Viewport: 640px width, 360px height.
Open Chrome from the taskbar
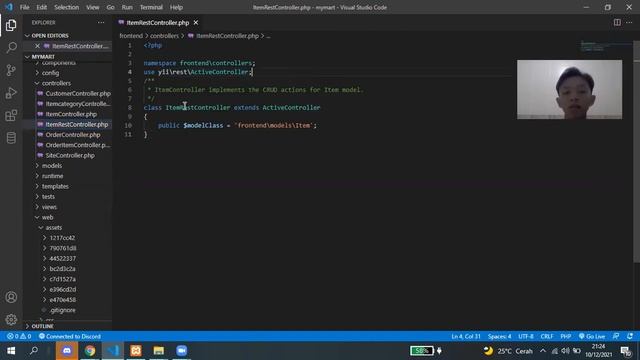90,351
